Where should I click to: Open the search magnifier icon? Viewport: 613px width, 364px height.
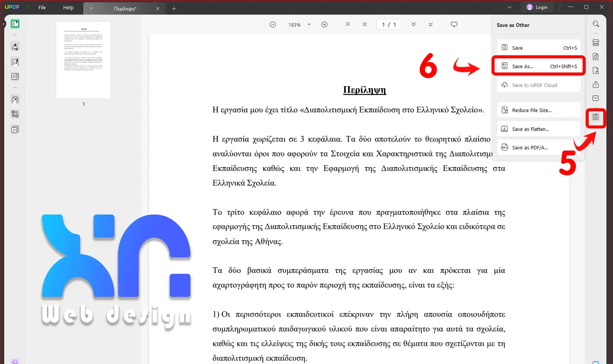(596, 24)
